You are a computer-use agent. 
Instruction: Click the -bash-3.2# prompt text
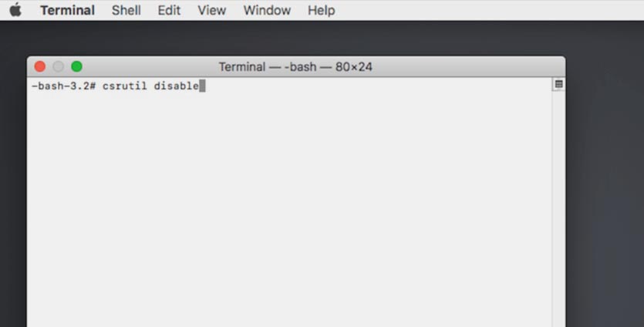(63, 86)
